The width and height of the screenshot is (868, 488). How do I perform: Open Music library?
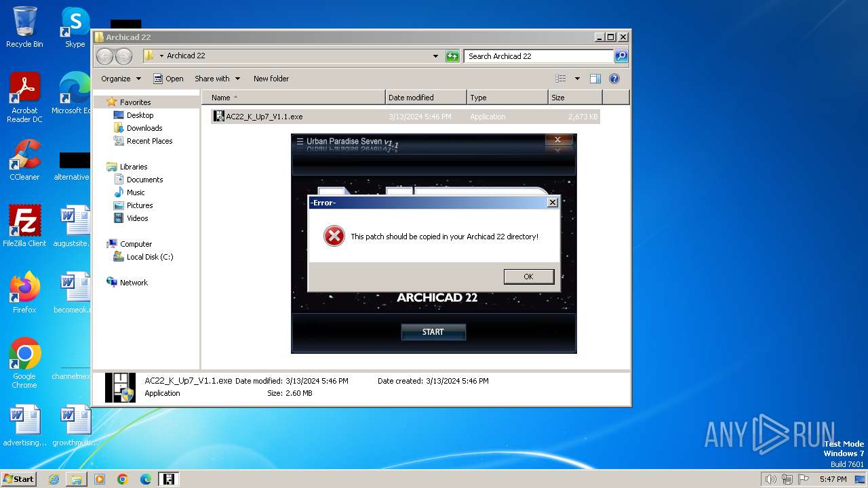point(136,192)
